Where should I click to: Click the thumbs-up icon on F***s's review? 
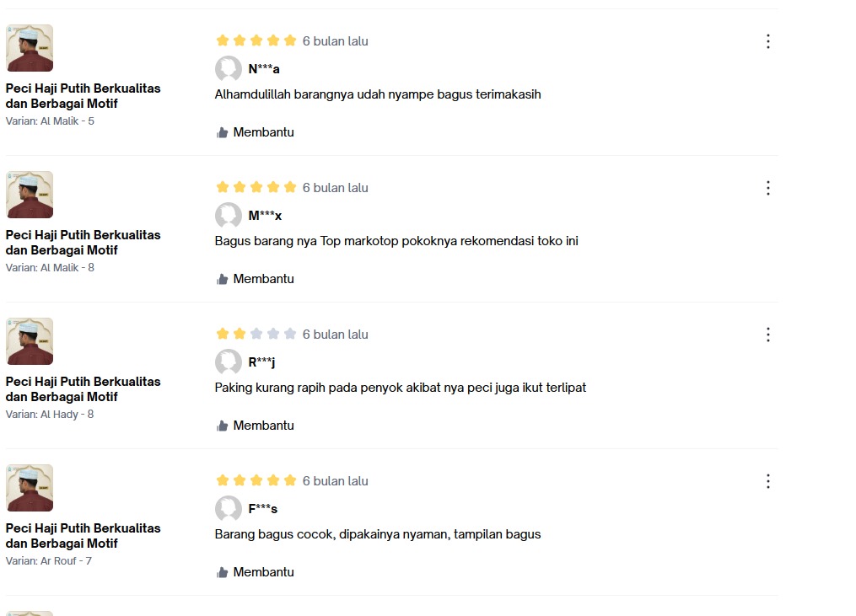pos(221,571)
